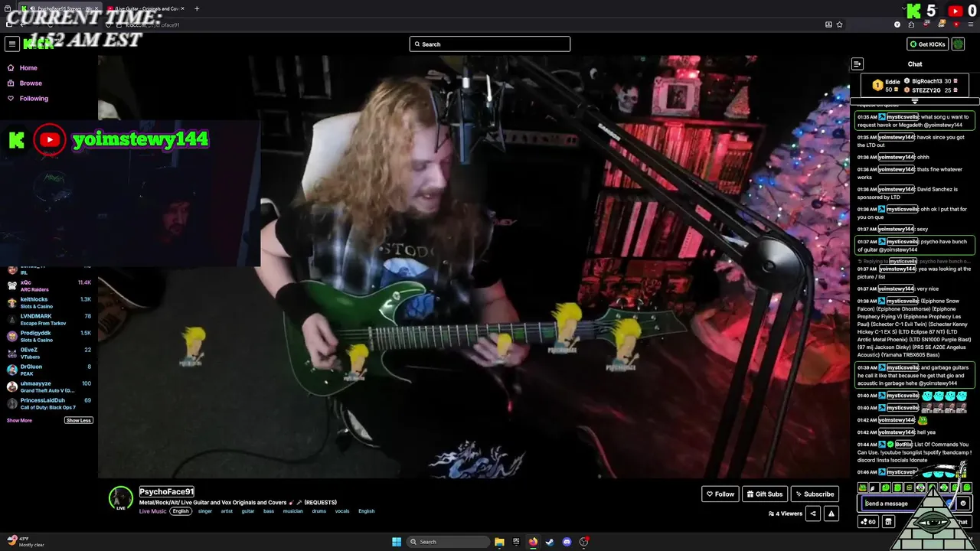Click the report flag icon below Subscribe
980x551 pixels.
click(x=831, y=514)
